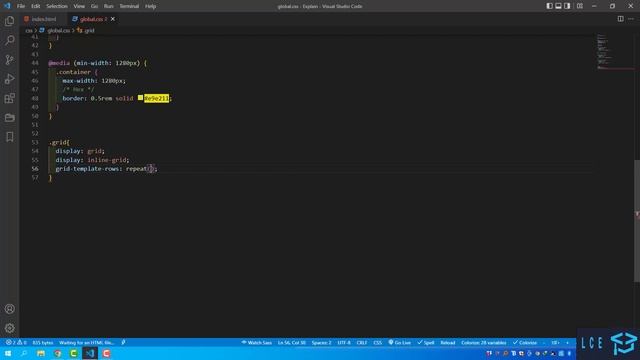Open the Manage gear icon
Image resolution: width=640 pixels, height=360 pixels.
[x=9, y=328]
